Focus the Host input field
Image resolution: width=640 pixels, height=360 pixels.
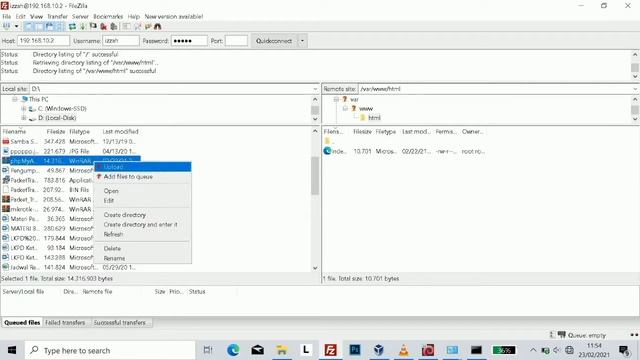pyautogui.click(x=43, y=41)
